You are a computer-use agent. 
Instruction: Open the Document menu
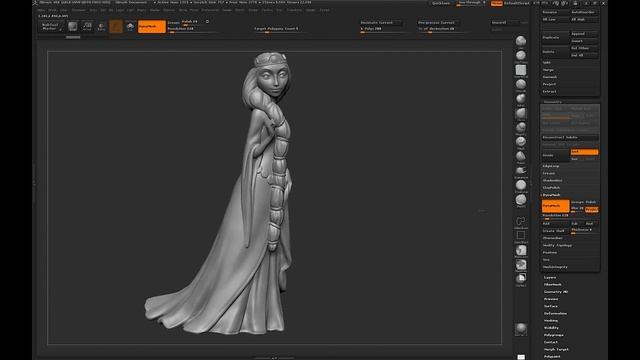(x=79, y=10)
